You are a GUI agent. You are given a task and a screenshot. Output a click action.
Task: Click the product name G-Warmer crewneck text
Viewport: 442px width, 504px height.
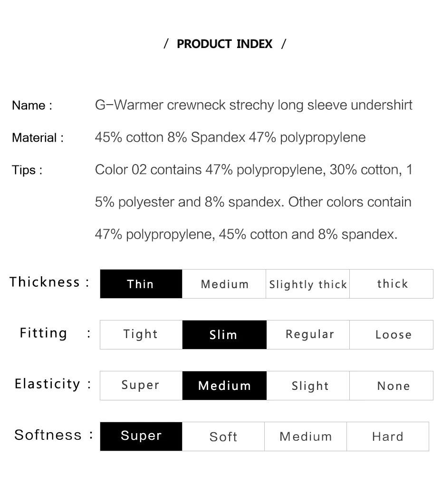(x=253, y=105)
